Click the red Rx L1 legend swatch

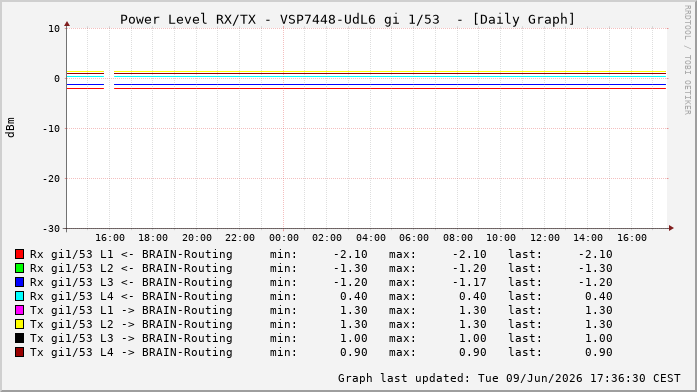(19, 254)
